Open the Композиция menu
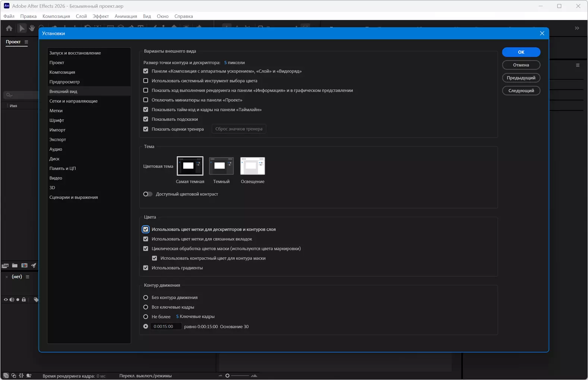This screenshot has width=588, height=380. 56,16
